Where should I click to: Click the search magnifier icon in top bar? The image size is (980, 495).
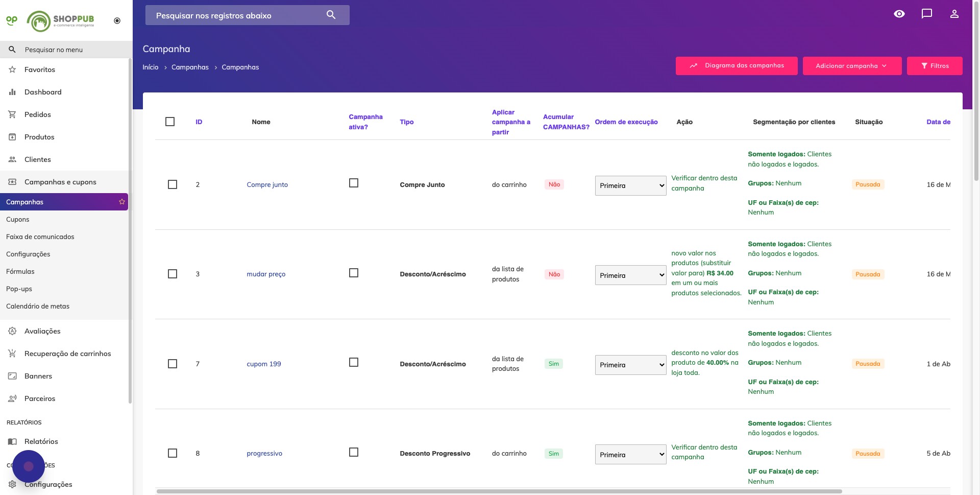point(331,15)
